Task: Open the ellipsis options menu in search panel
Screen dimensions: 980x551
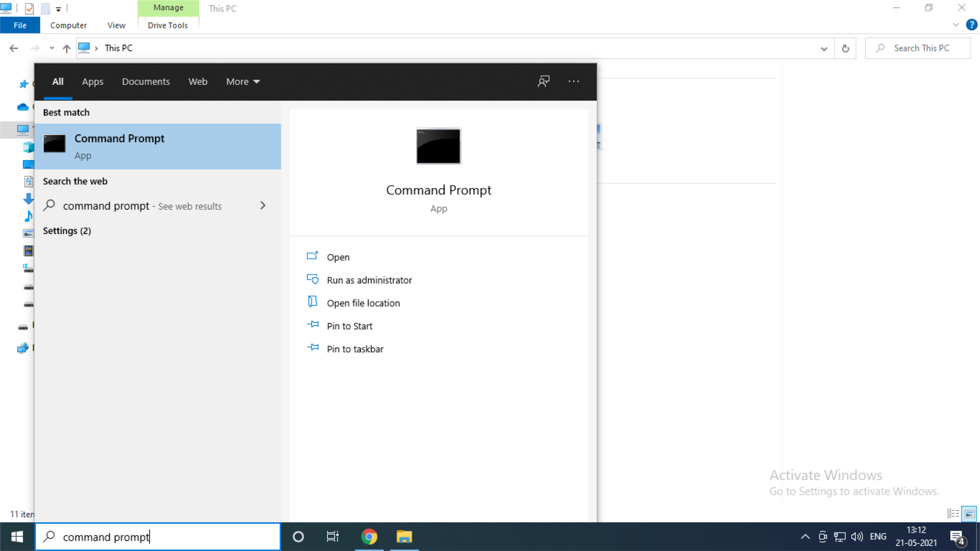Action: click(573, 81)
